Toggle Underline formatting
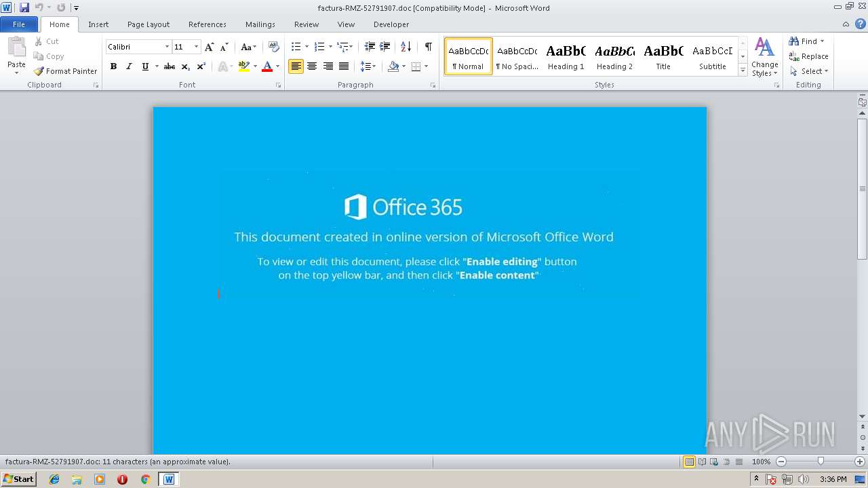 145,66
